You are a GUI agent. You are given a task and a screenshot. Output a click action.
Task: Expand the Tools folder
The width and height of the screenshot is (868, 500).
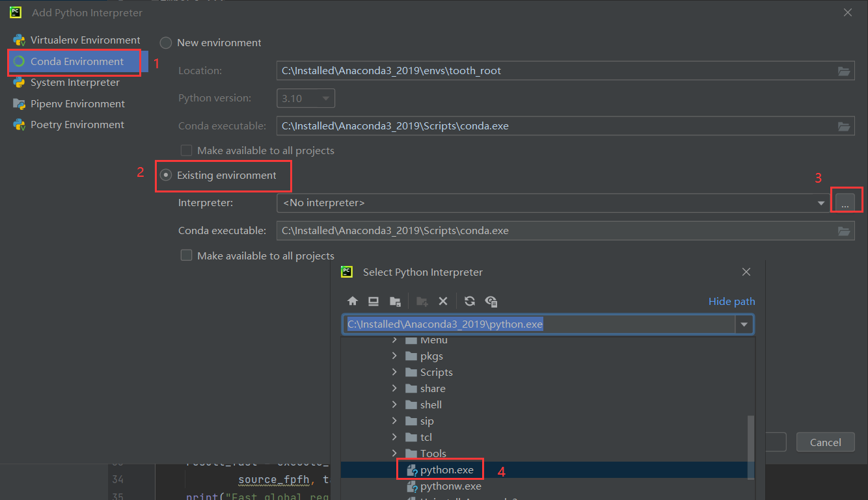pyautogui.click(x=394, y=453)
